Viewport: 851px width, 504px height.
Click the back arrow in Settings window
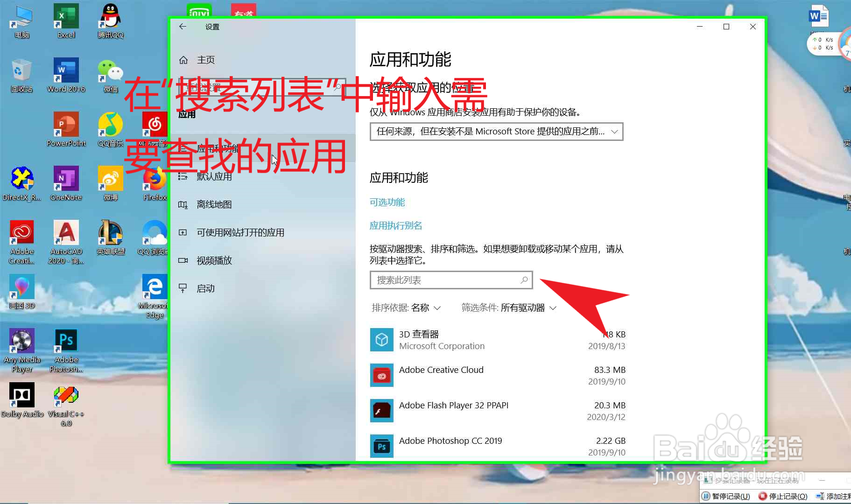point(183,27)
